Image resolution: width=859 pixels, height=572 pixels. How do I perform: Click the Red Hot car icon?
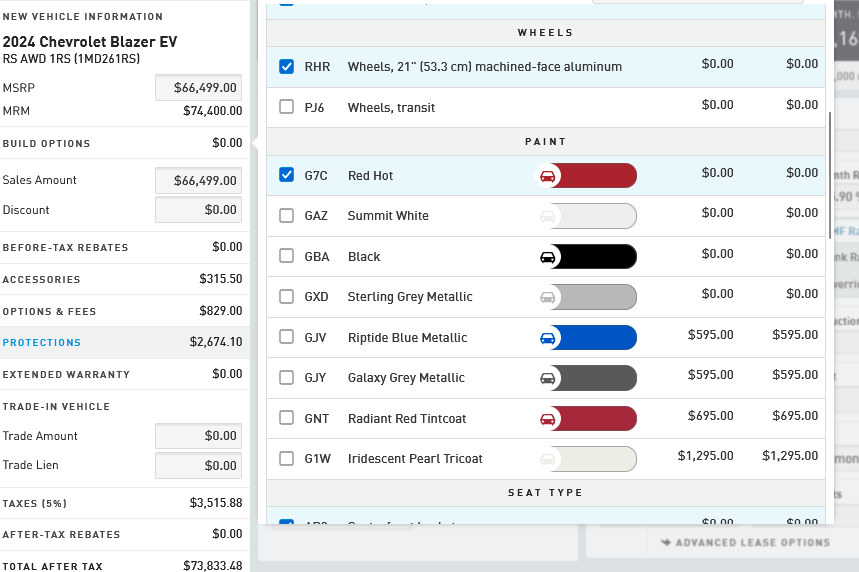[547, 176]
